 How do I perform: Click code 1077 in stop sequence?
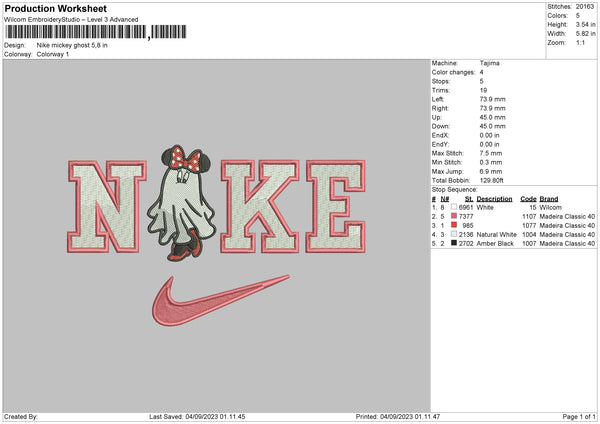coord(529,225)
